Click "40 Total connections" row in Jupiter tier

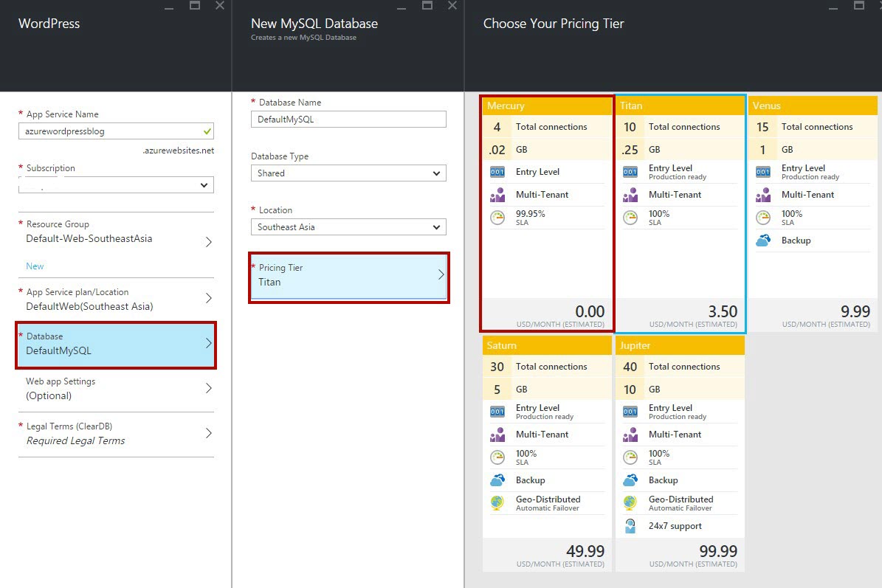coord(680,367)
